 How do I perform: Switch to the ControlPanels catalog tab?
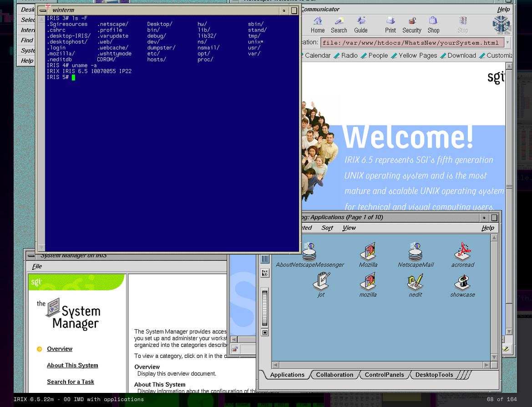(384, 375)
